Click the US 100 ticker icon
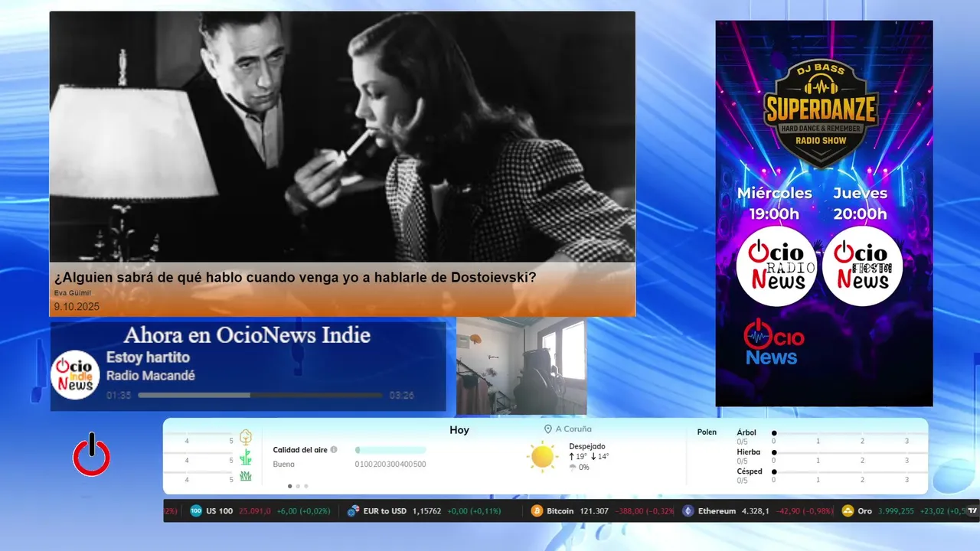 point(196,510)
